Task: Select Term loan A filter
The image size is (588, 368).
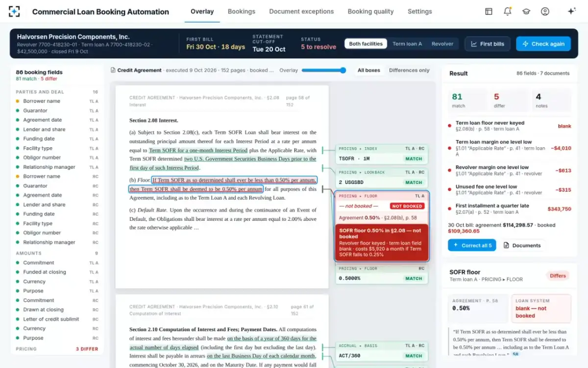Action: pyautogui.click(x=407, y=44)
